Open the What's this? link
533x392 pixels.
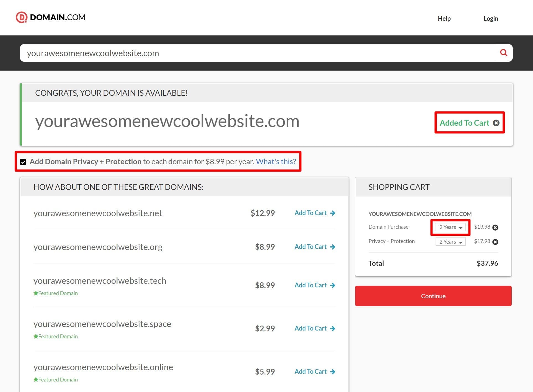coord(276,161)
